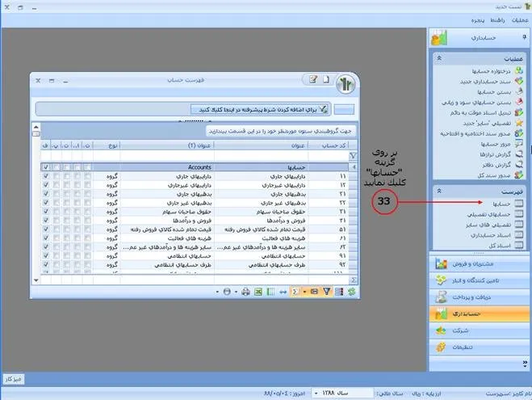Open the sigma summary dropdown arrow
The height and width of the screenshot is (400, 532).
pos(304,292)
